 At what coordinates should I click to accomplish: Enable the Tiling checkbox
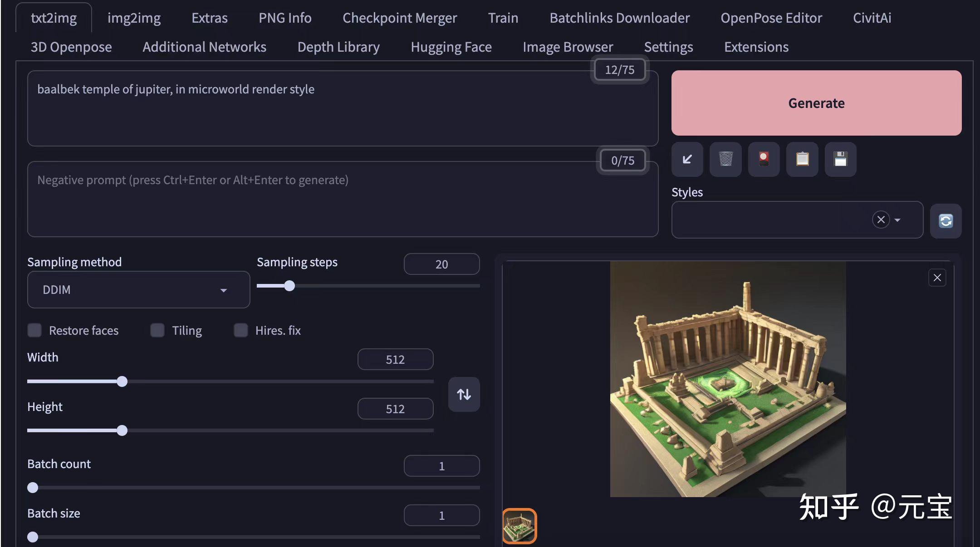[x=157, y=330]
